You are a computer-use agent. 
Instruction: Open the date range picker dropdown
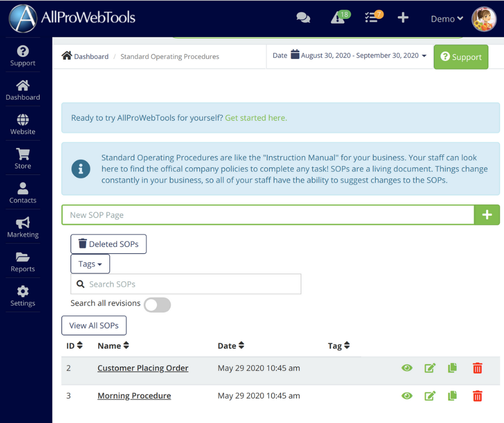click(x=364, y=56)
